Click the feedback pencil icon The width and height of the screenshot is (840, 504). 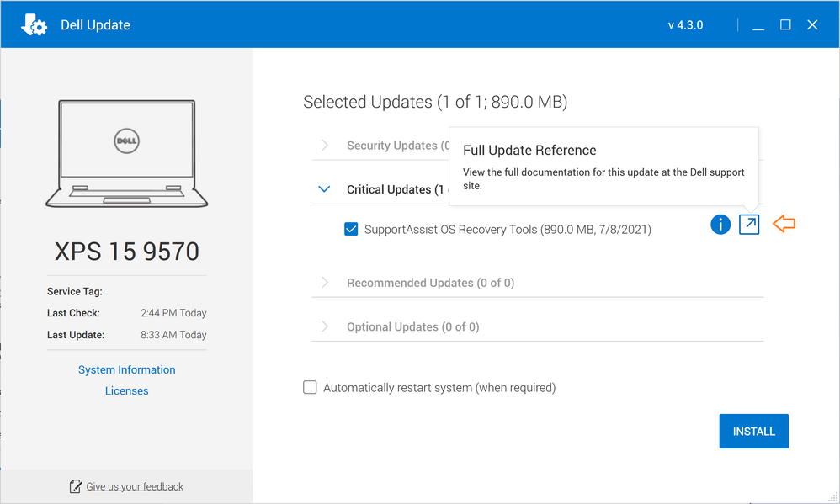point(75,486)
